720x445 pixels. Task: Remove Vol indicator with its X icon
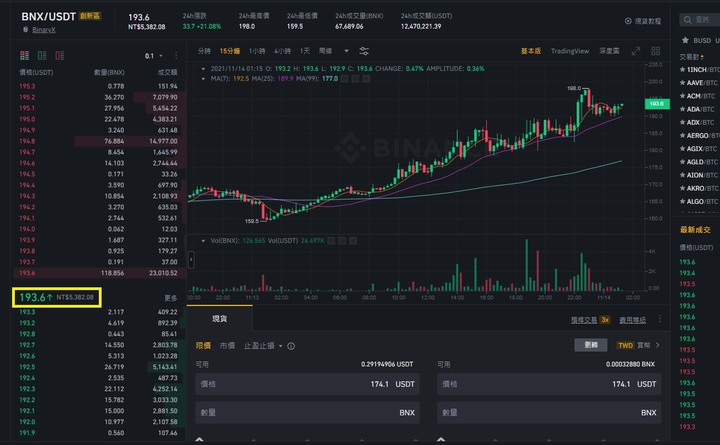[353, 241]
